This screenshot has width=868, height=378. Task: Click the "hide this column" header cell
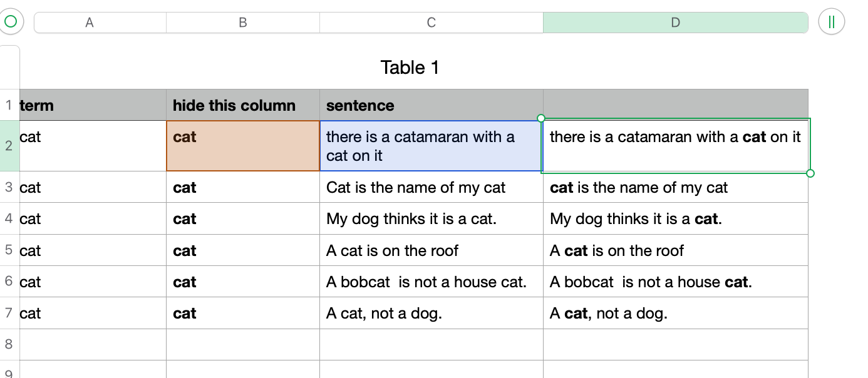click(x=242, y=105)
